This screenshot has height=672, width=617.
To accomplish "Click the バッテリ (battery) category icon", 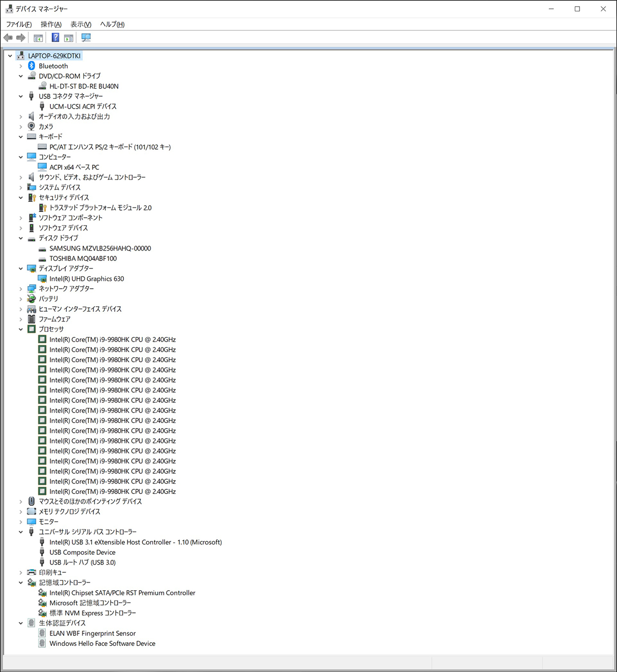I will coord(31,299).
